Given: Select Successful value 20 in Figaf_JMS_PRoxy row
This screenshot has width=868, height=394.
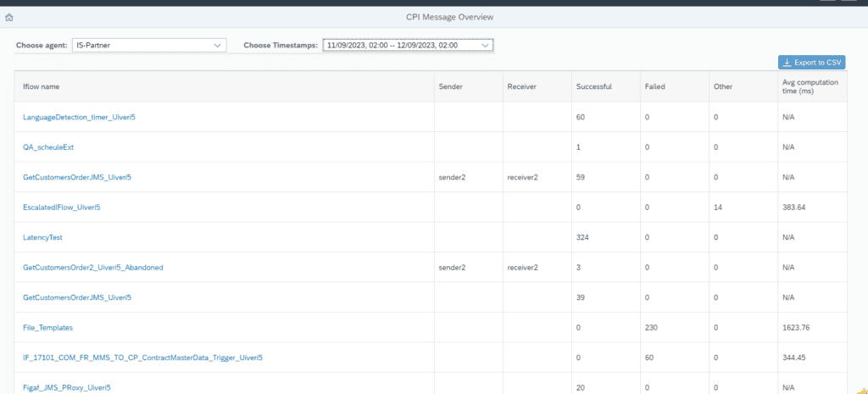Looking at the screenshot, I should pos(580,387).
